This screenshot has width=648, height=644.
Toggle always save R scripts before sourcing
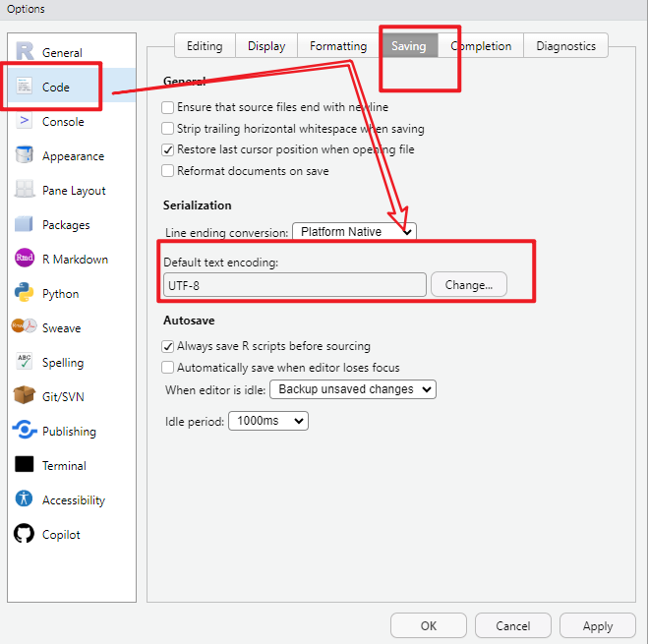[x=168, y=346]
